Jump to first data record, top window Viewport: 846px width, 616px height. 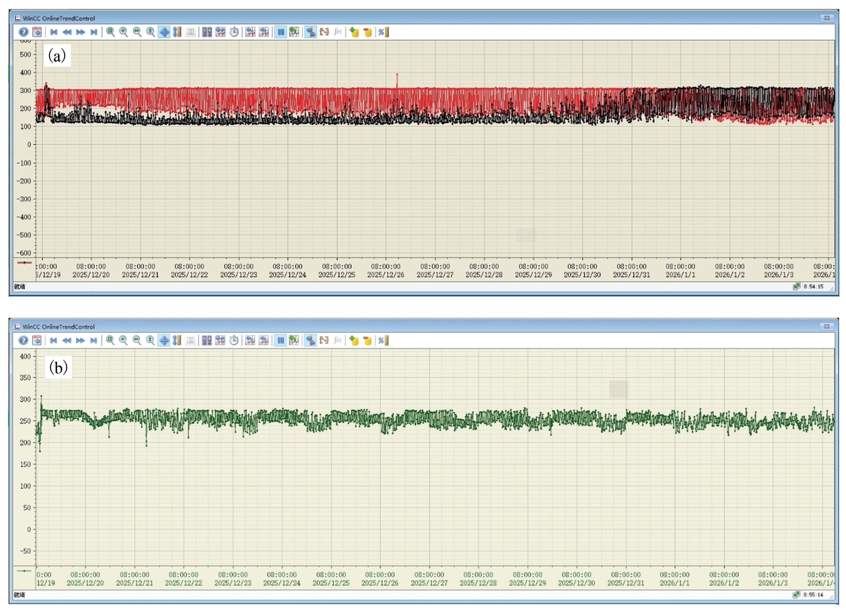54,32
